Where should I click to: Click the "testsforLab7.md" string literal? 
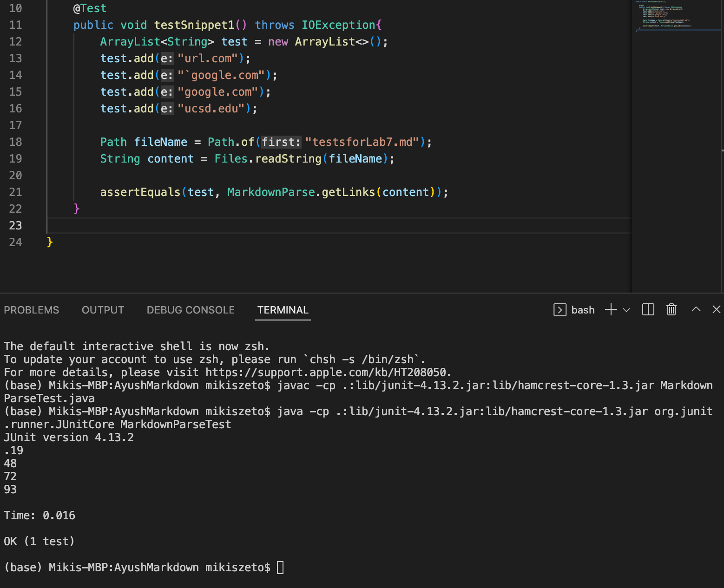(362, 142)
